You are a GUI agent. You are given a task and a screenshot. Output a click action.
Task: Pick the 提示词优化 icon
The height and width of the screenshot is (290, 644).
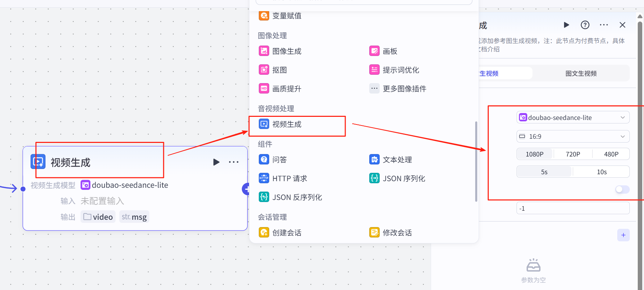pos(374,70)
